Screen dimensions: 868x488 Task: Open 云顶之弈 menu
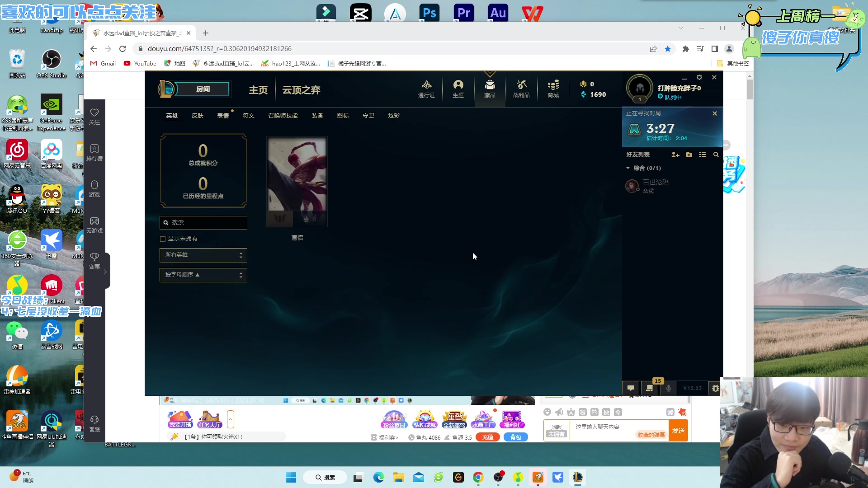pyautogui.click(x=301, y=90)
